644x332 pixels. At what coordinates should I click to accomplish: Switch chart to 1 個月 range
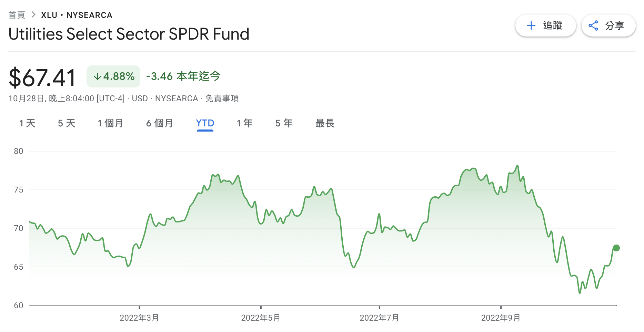coord(110,123)
